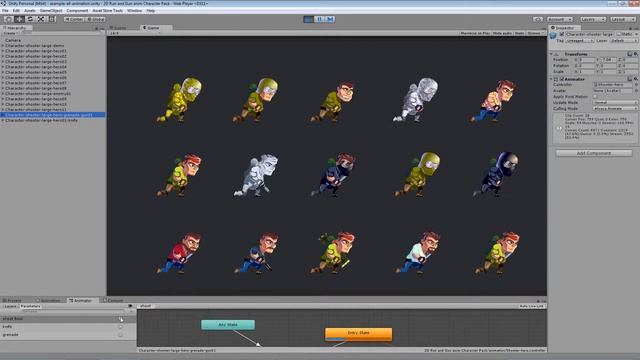Click the Step frame button
Screen dimensions: 640x360
pos(330,19)
